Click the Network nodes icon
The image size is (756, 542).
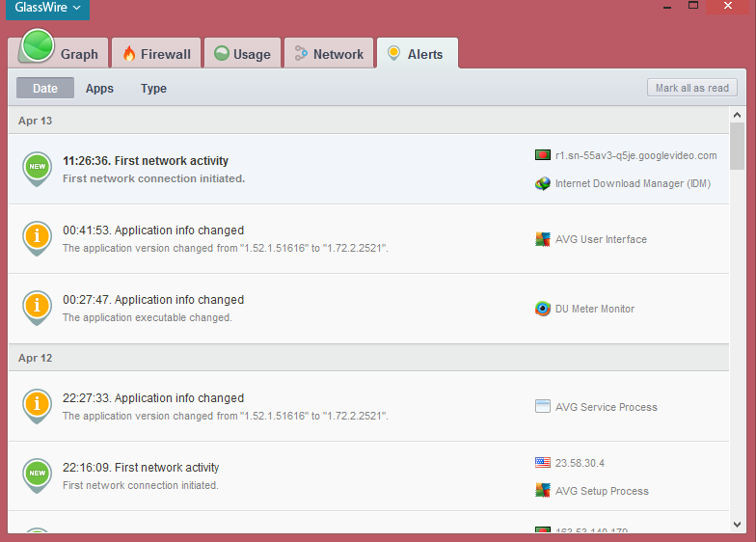click(x=301, y=53)
